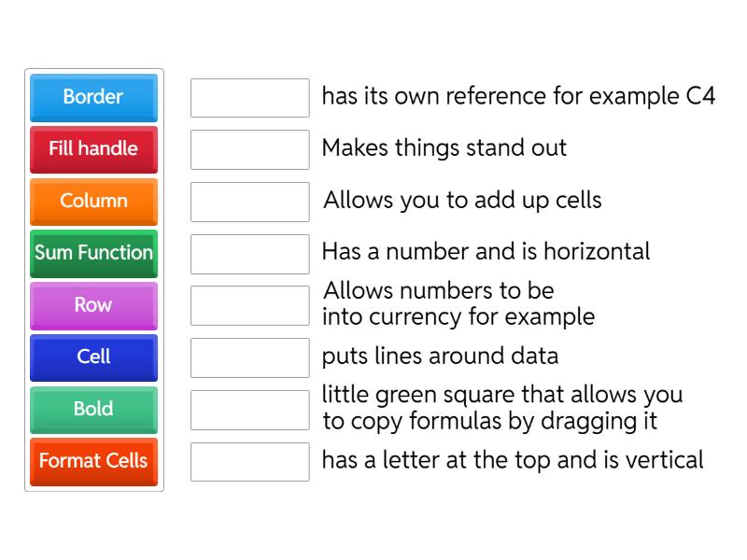Click blank slot for 'Allows you to add up cells'
Viewport: 747px width, 560px height.
(x=249, y=202)
